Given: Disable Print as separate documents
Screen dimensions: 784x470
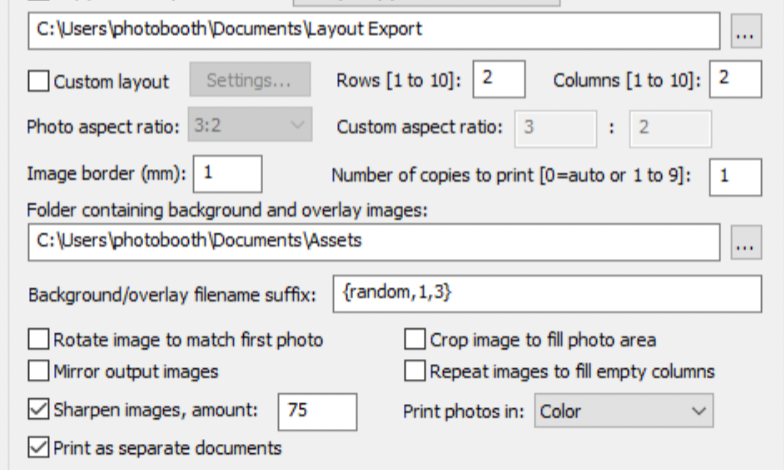Looking at the screenshot, I should 39,447.
